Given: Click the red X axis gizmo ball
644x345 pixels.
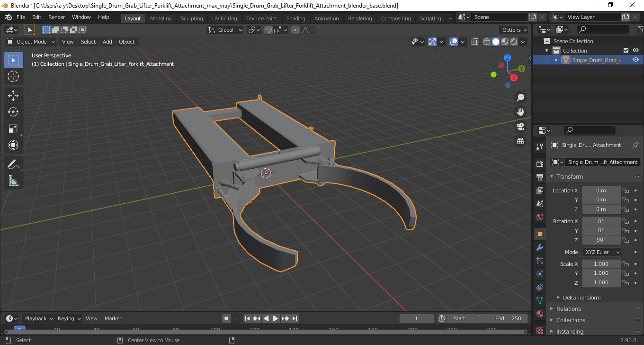Looking at the screenshot, I should tap(514, 78).
